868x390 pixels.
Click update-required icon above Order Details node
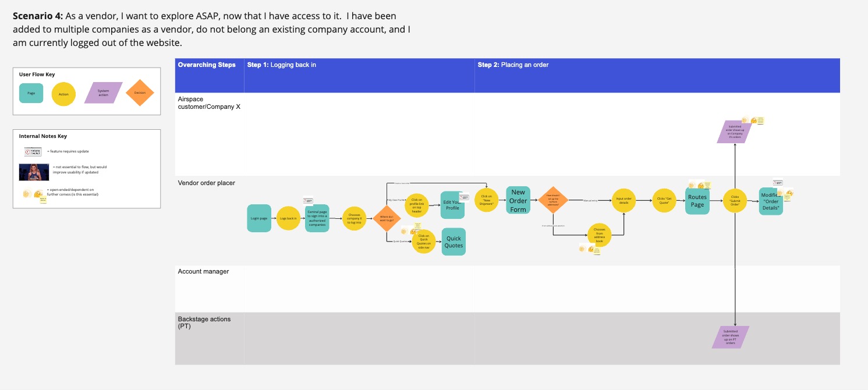[778, 182]
